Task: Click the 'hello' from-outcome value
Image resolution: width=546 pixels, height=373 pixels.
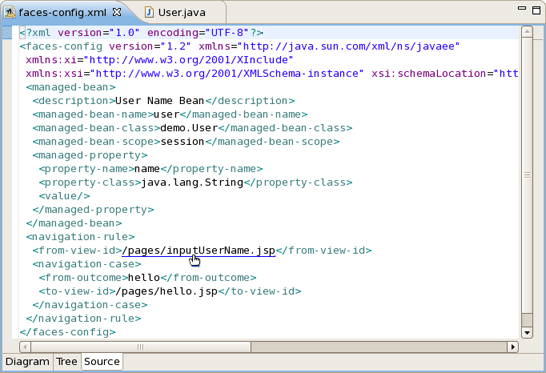Action: click(x=144, y=278)
